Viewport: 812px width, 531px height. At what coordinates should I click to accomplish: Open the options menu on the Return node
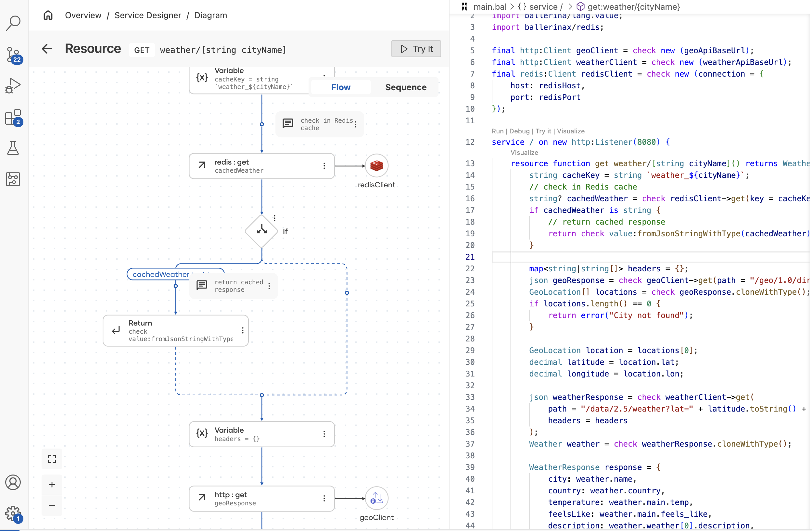point(243,330)
